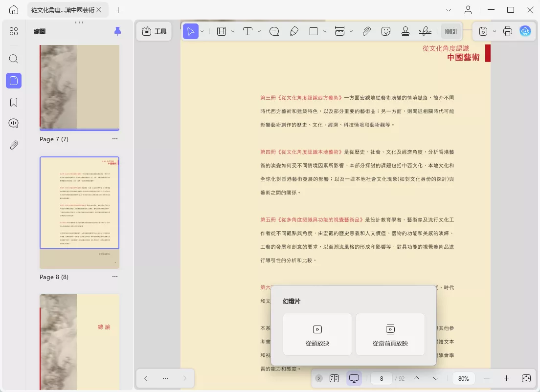540x392 pixels.
Task: Select the signature tool
Action: [425, 32]
